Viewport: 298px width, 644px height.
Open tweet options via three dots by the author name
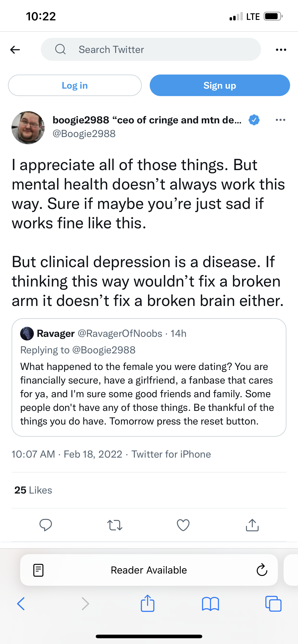pyautogui.click(x=280, y=120)
